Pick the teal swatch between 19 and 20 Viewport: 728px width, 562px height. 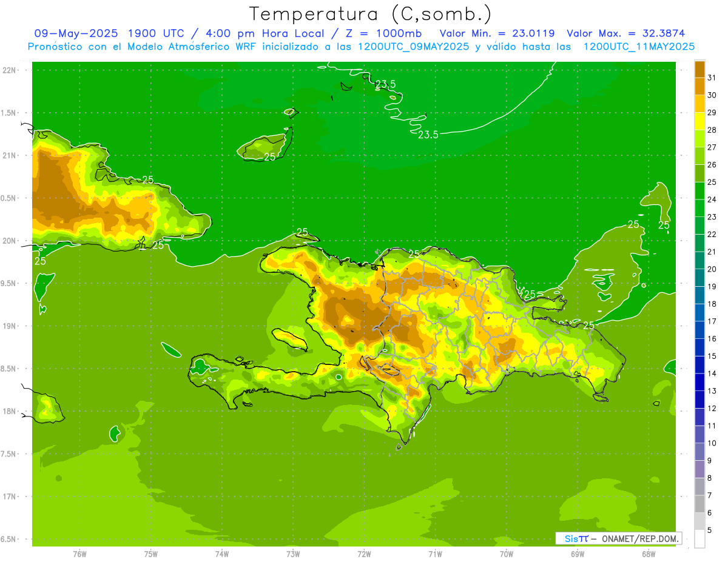coord(699,278)
